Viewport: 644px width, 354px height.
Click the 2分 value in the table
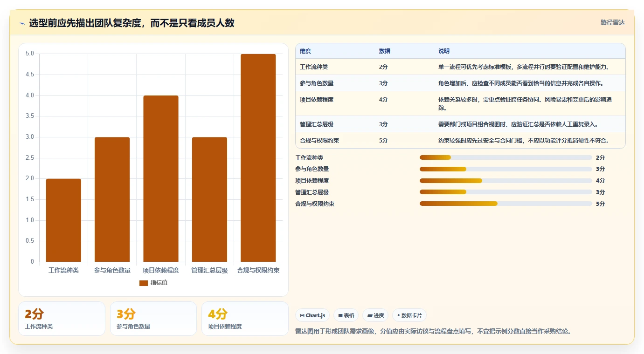(383, 67)
